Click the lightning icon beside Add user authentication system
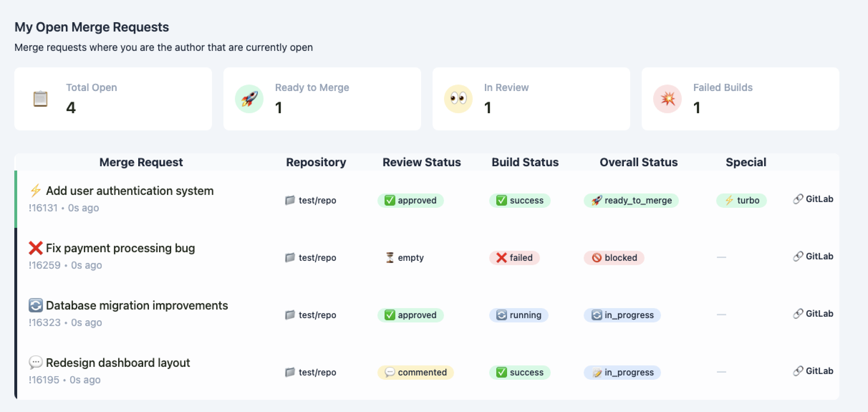The height and width of the screenshot is (412, 868). [x=35, y=191]
